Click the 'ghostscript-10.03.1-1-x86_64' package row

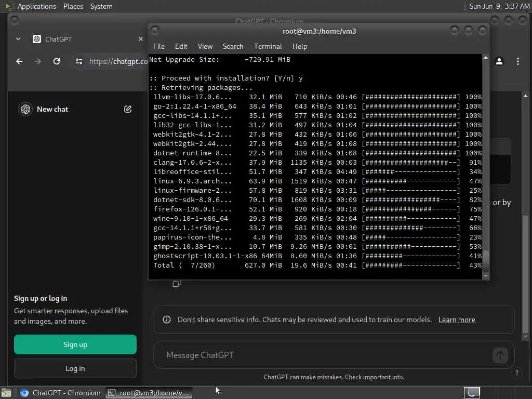coord(317,256)
